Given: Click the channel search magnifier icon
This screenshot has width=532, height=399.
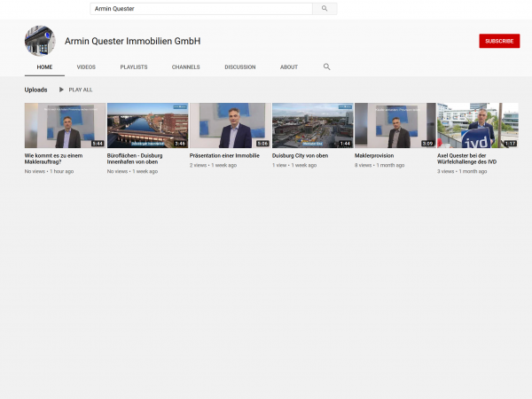Looking at the screenshot, I should pyautogui.click(x=326, y=66).
